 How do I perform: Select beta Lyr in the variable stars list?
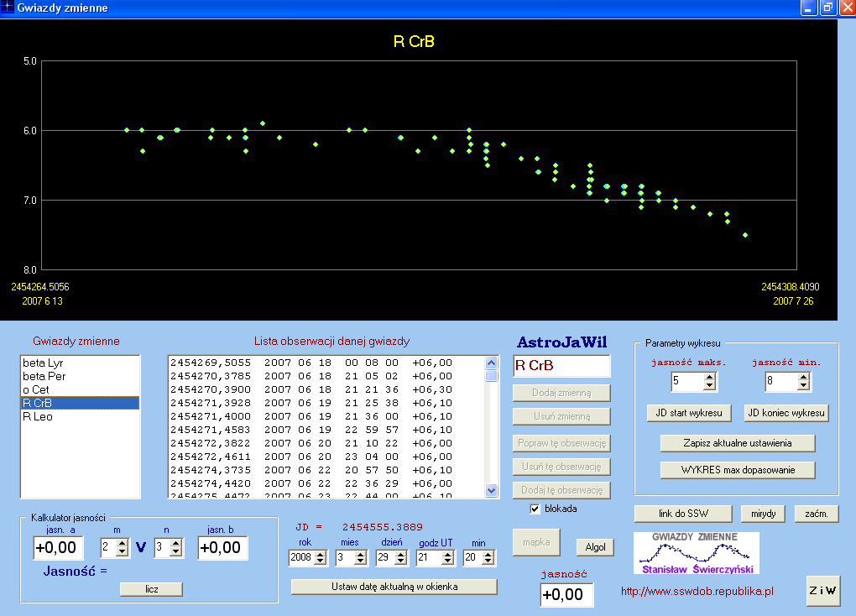click(x=80, y=363)
